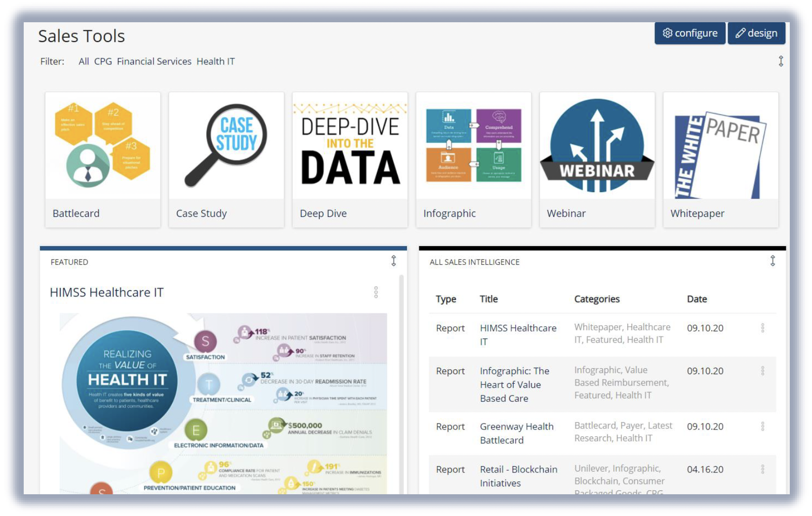This screenshot has height=516, width=812.
Task: Filter results by CPG
Action: [104, 61]
